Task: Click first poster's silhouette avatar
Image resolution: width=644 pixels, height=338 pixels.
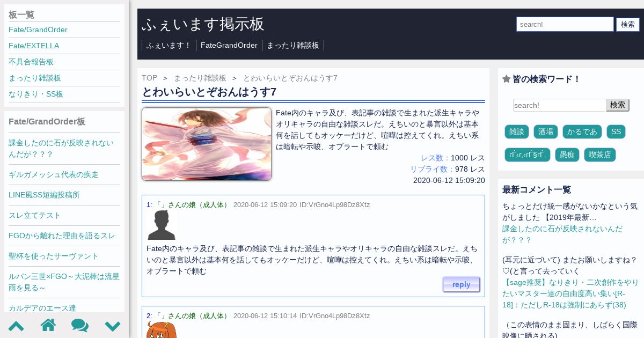Action: (162, 225)
